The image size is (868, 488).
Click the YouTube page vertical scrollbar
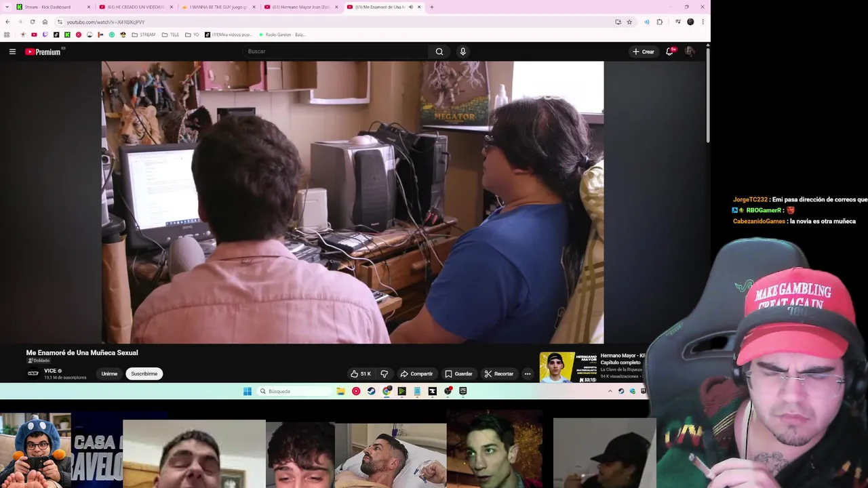tap(708, 95)
